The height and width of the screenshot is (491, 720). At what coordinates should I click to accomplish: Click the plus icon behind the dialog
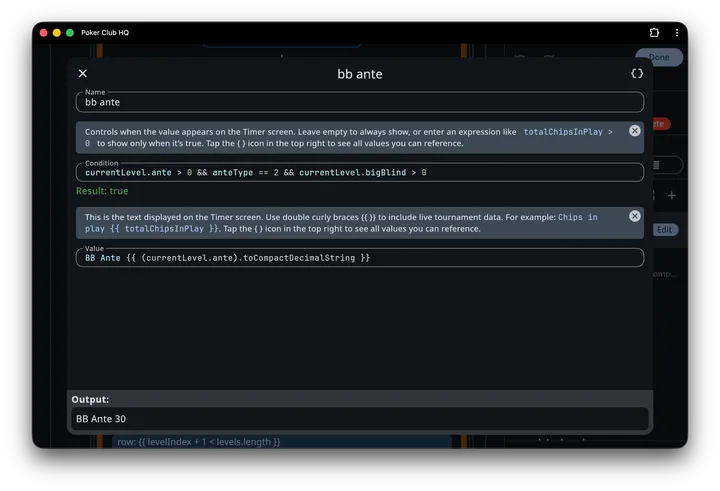(672, 196)
